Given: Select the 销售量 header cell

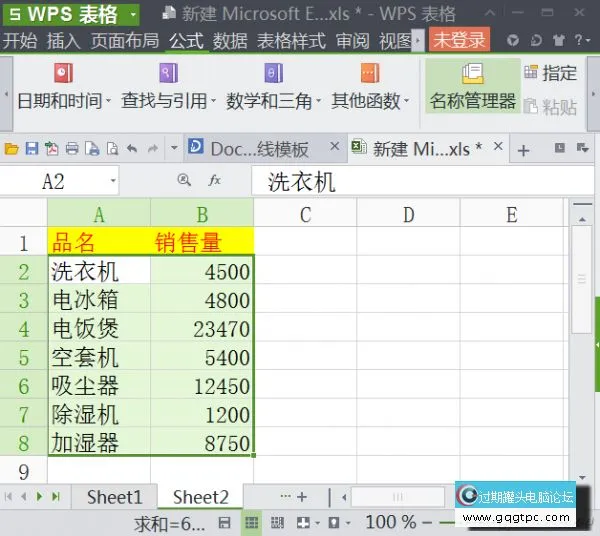Looking at the screenshot, I should (202, 243).
